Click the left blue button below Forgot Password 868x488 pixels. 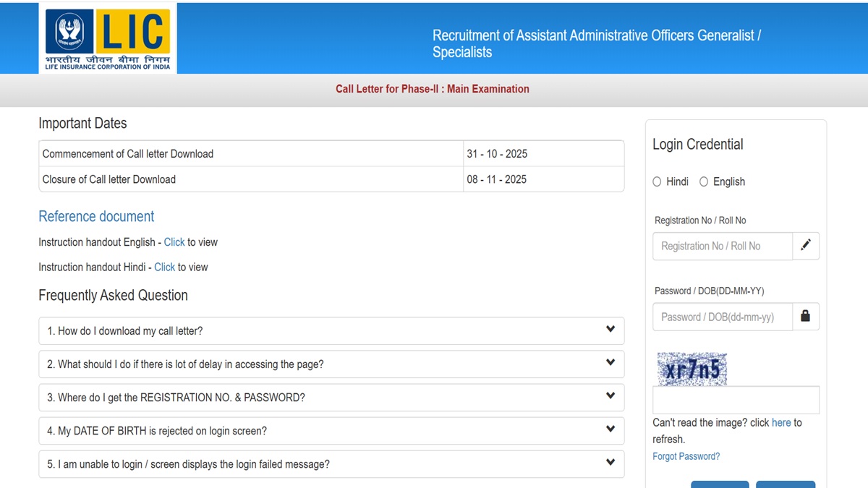tap(720, 485)
